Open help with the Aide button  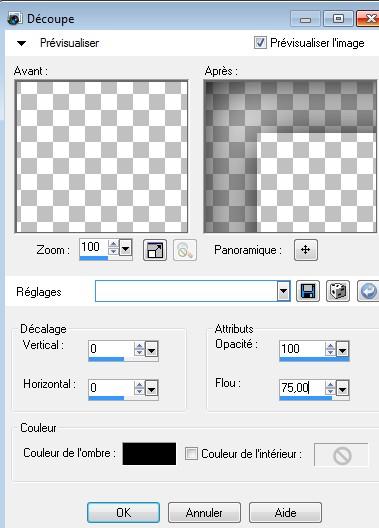click(x=285, y=513)
